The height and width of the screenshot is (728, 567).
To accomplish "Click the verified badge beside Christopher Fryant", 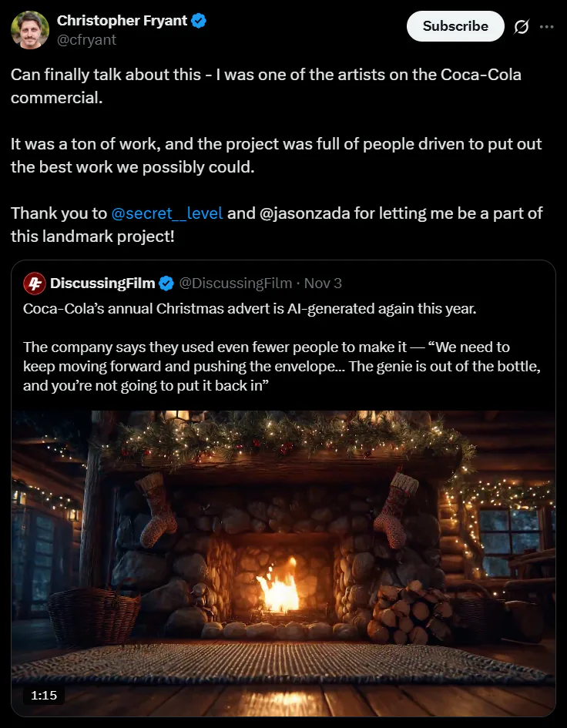I will tap(199, 21).
